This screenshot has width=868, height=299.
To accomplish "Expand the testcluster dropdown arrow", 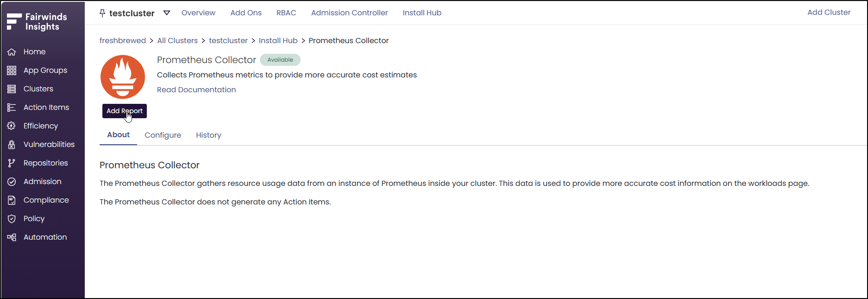I will tap(167, 13).
